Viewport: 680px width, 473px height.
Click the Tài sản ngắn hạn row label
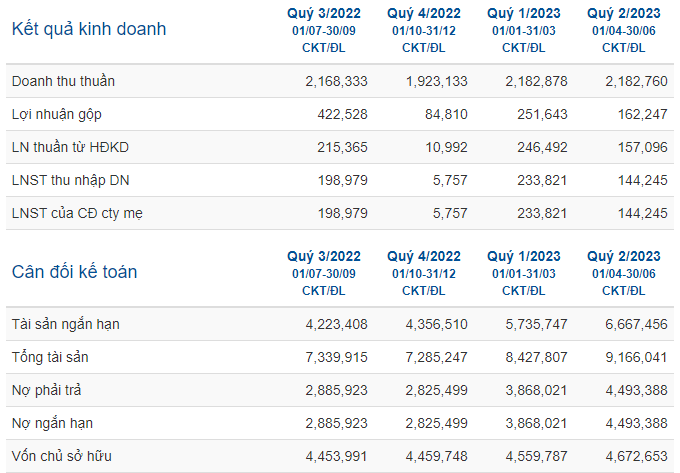65,324
